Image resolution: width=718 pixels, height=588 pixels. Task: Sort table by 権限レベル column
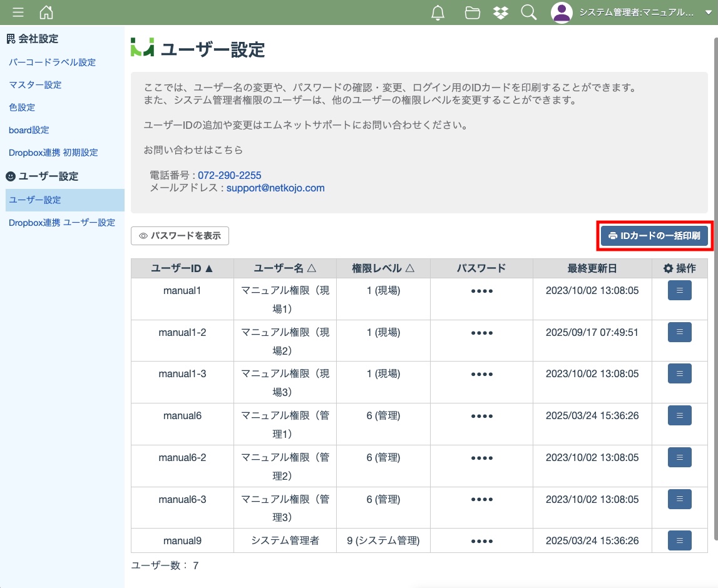pyautogui.click(x=383, y=268)
